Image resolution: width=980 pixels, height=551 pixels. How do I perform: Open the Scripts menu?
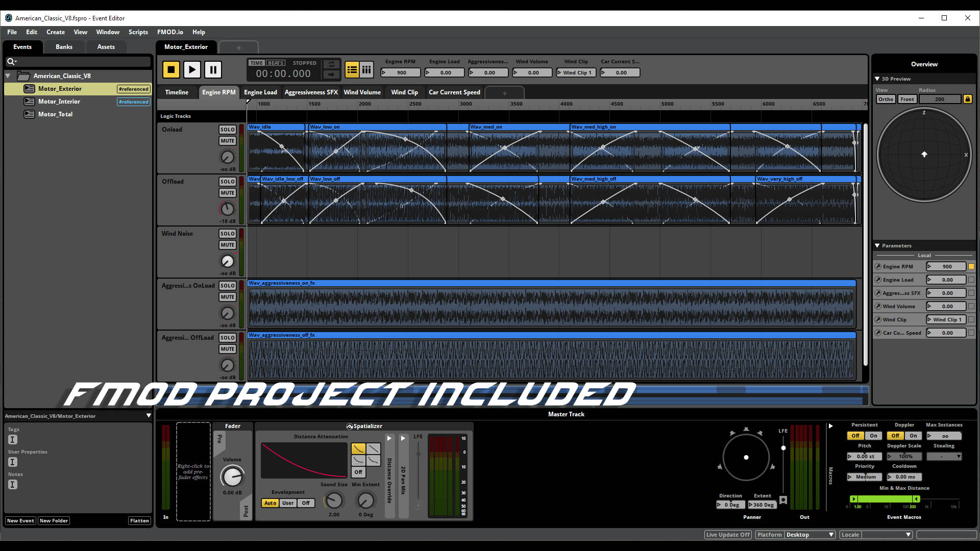[138, 32]
